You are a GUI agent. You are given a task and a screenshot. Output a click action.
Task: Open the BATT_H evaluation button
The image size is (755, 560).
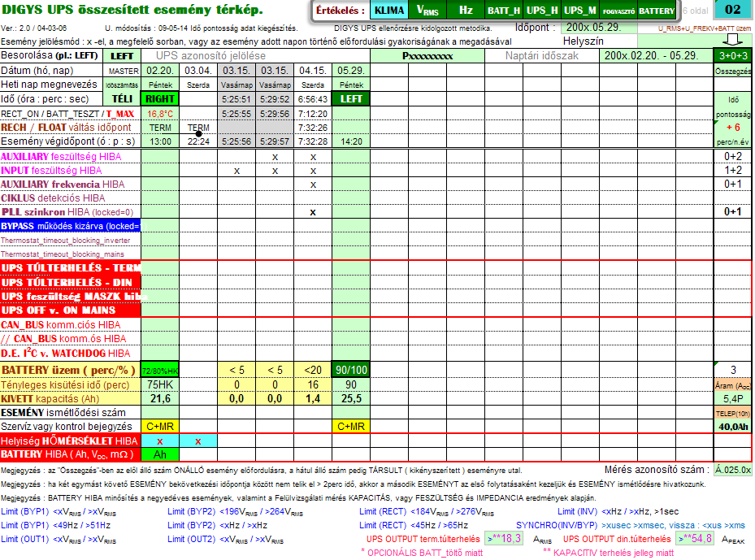coord(503,11)
